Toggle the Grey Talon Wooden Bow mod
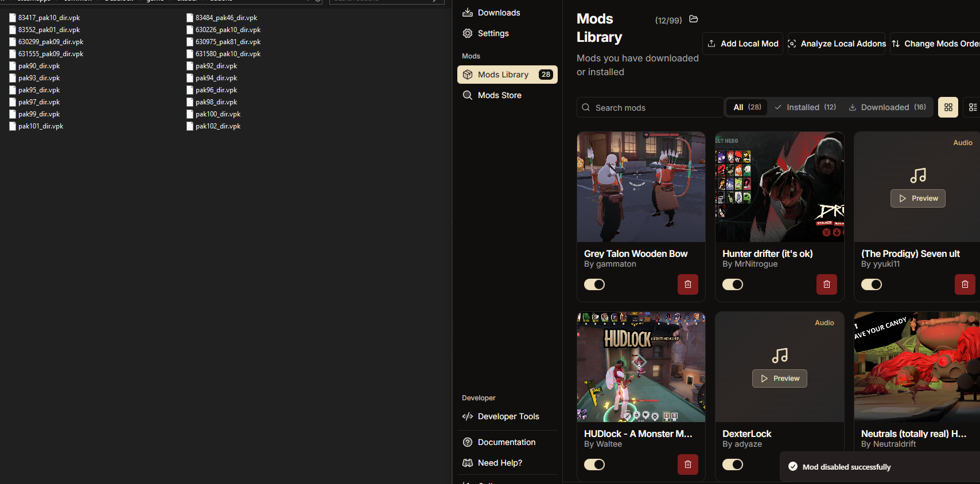980x484 pixels. 594,284
